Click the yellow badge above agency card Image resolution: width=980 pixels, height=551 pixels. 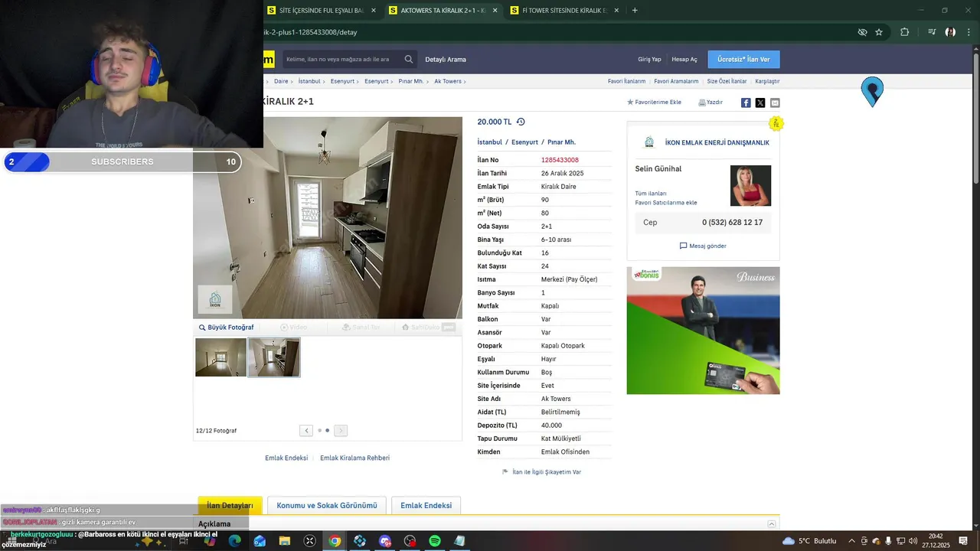coord(776,123)
